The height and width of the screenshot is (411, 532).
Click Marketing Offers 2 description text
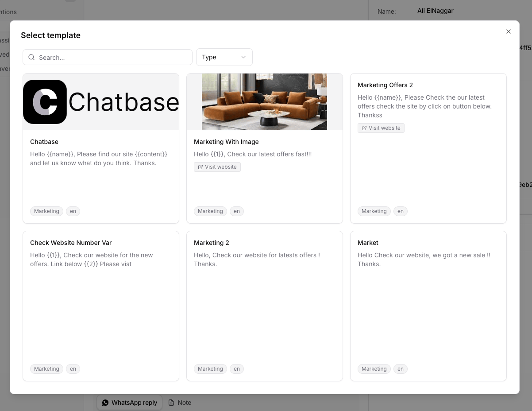(x=425, y=106)
